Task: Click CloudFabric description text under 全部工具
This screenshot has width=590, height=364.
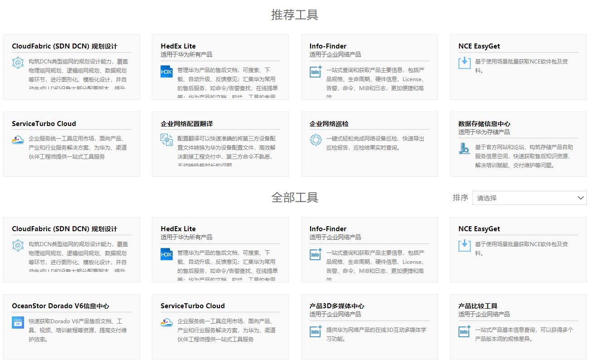Action: coord(78,255)
